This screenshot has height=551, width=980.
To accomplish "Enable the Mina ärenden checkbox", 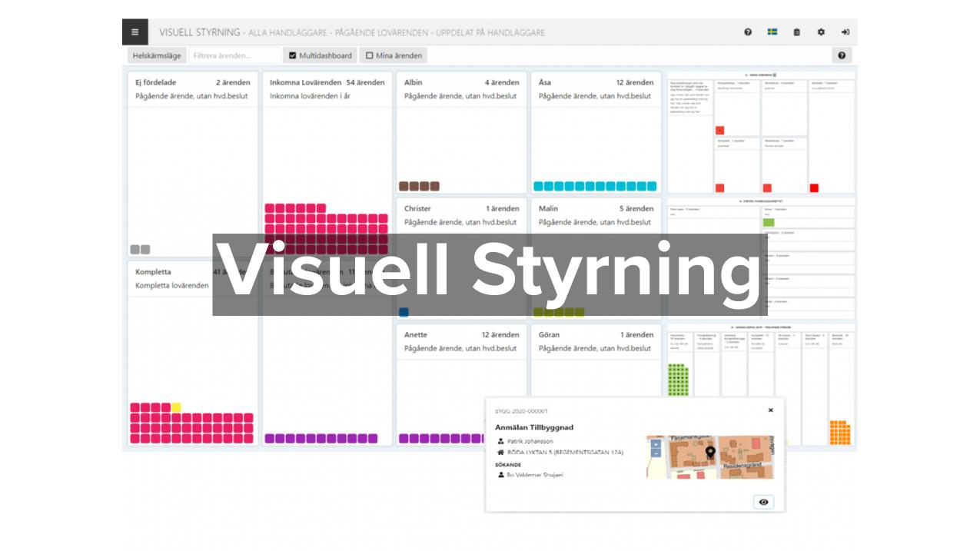I will (x=370, y=55).
